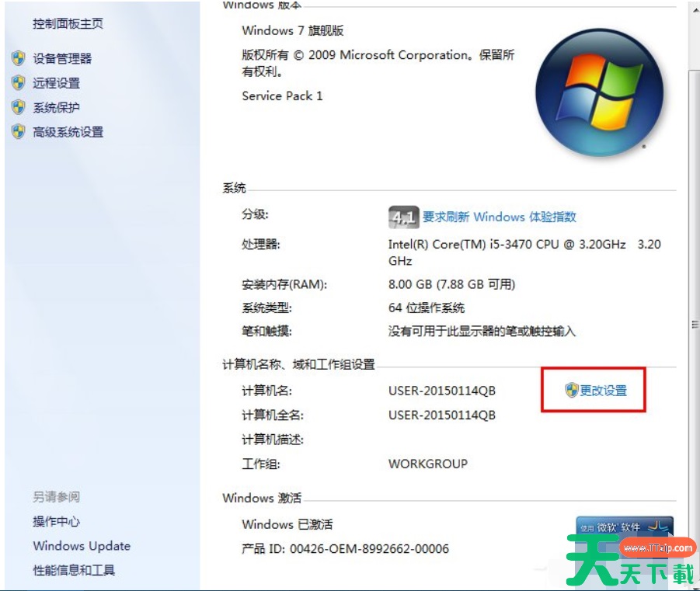Click the shield icon next to 更改设置
Viewport: 700px width, 591px height.
click(572, 390)
